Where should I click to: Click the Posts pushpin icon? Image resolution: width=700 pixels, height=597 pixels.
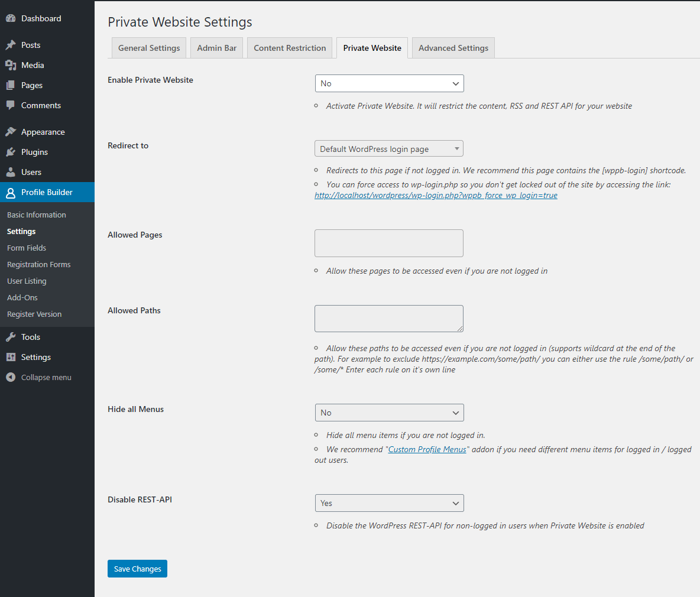[x=11, y=44]
